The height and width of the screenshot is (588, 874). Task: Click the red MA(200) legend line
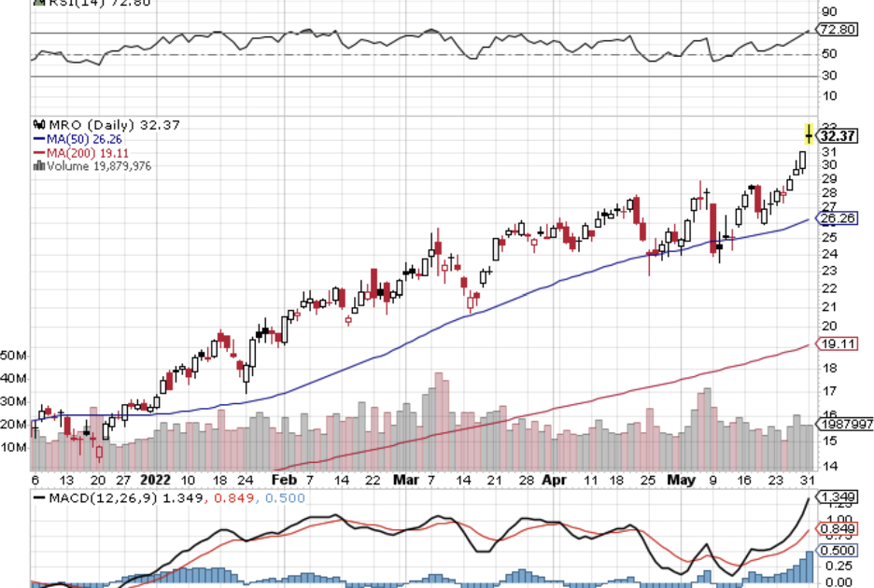pyautogui.click(x=38, y=152)
